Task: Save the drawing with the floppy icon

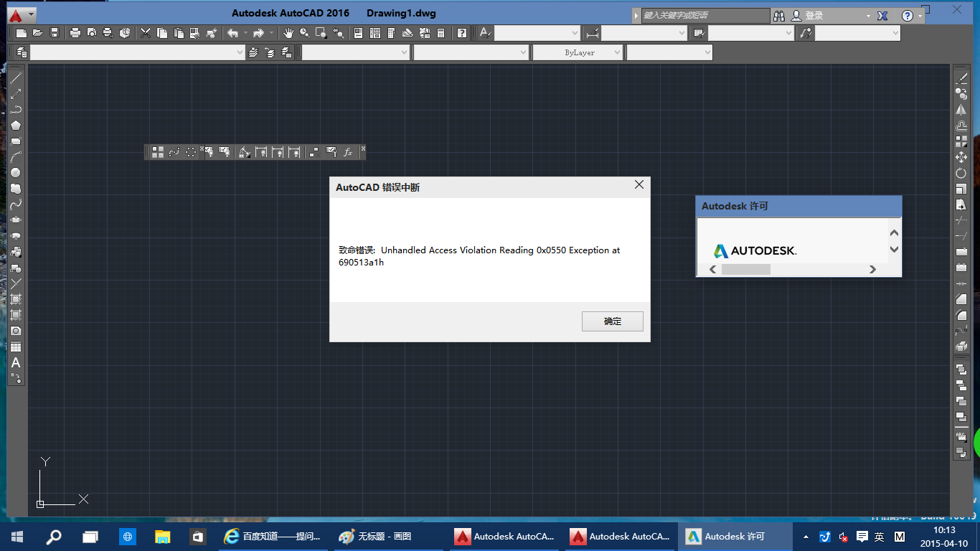Action: (55, 33)
